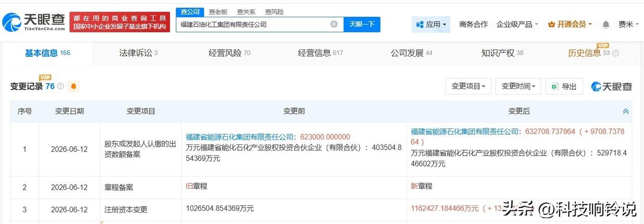The height and width of the screenshot is (224, 644).
Task: Open the 变更时间 filter dropdown
Action: click(518, 87)
